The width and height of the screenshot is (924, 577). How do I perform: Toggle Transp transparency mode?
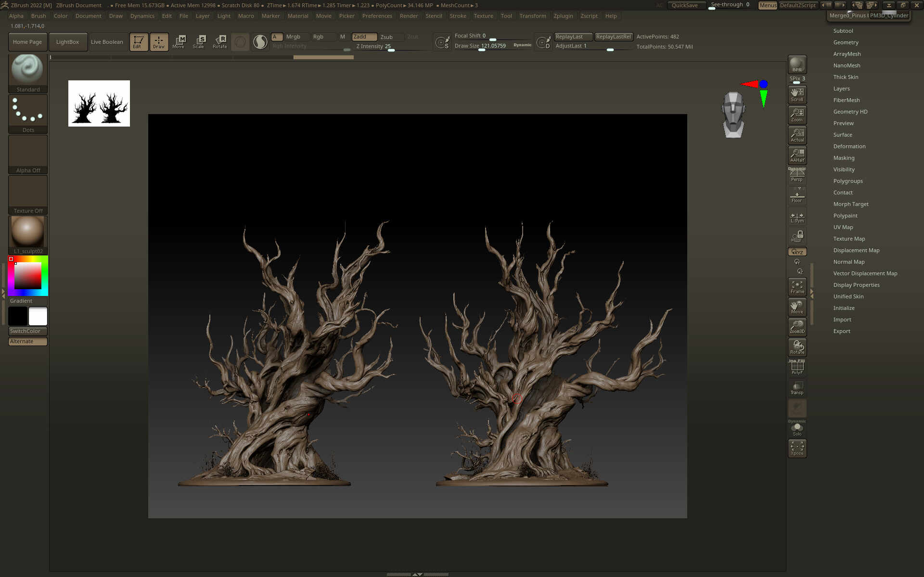[797, 388]
